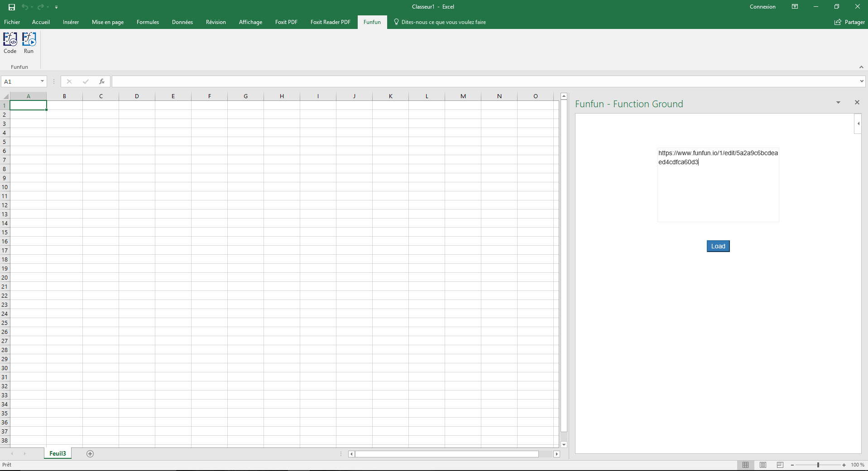The width and height of the screenshot is (868, 471).
Task: Switch to Page Break Preview
Action: pos(780,465)
